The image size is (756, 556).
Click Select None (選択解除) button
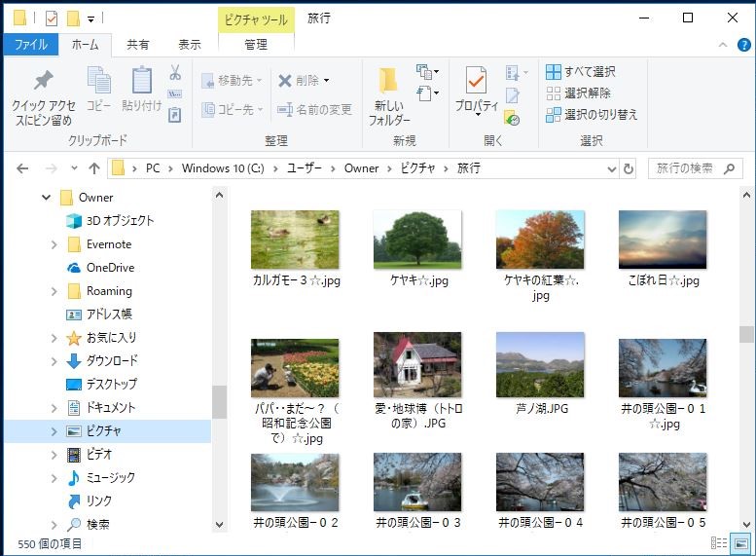(579, 93)
